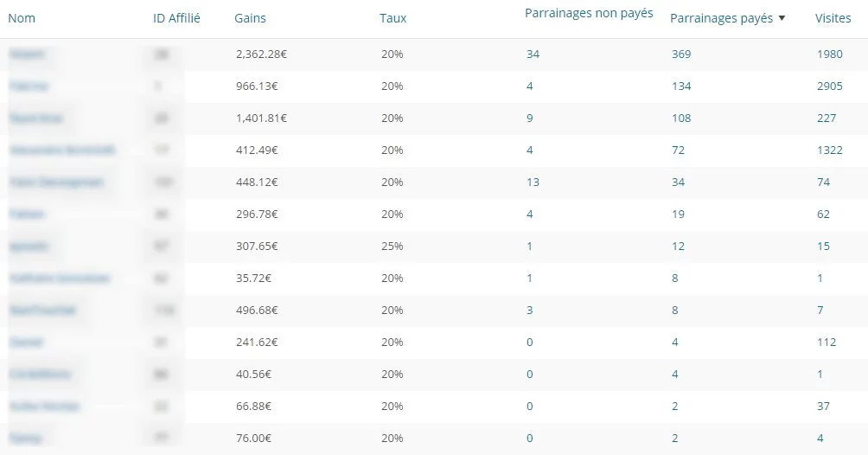Sort by Visites column header

(x=833, y=18)
